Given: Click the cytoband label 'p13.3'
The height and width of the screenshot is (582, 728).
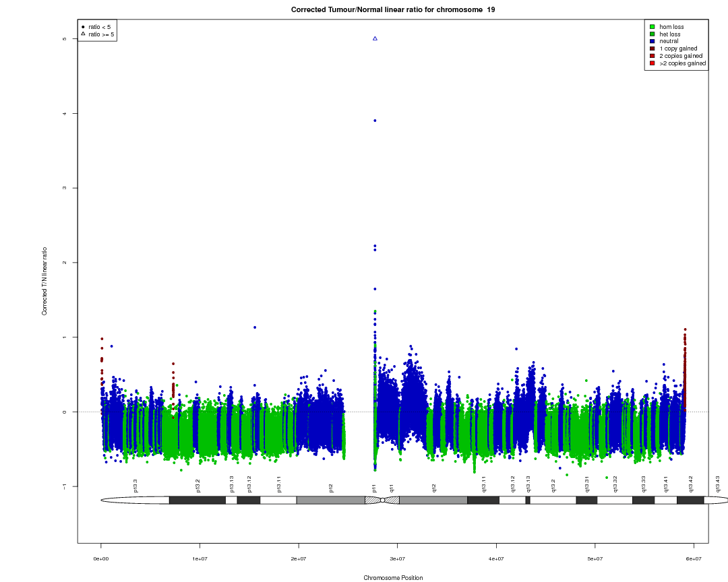Looking at the screenshot, I should click(135, 486).
